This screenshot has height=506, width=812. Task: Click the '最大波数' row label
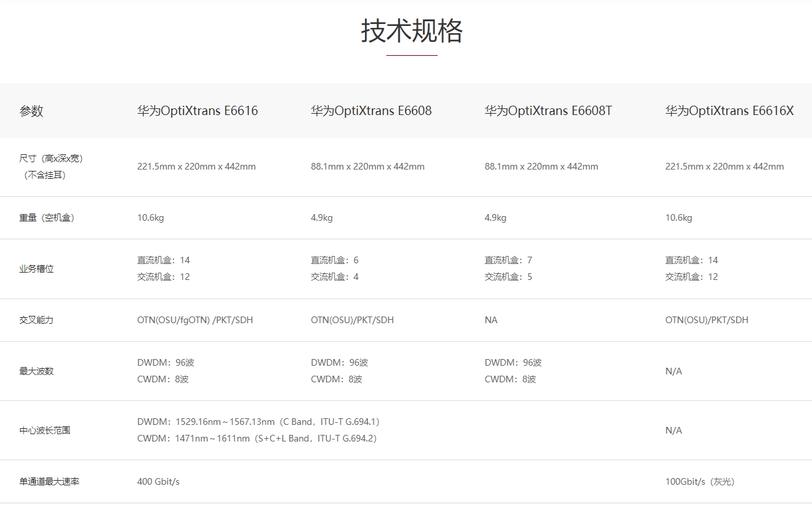point(37,371)
